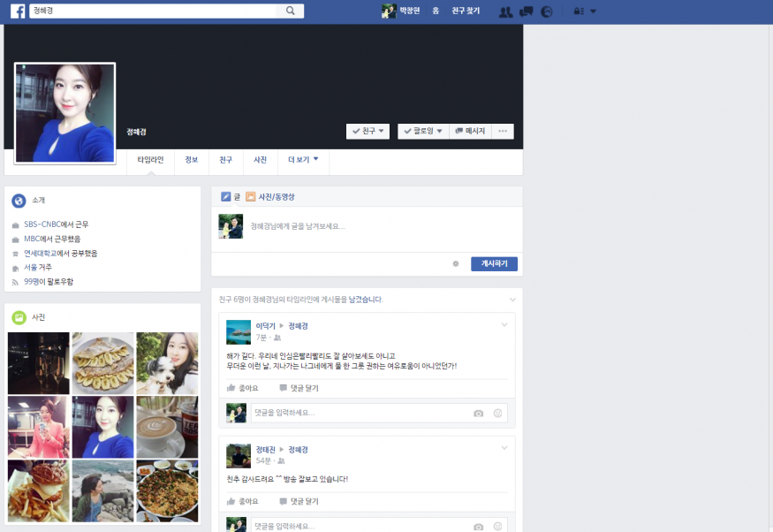Viewport: 773px width, 532px height.
Task: Switch to the 사진 profile tab
Action: [x=260, y=160]
